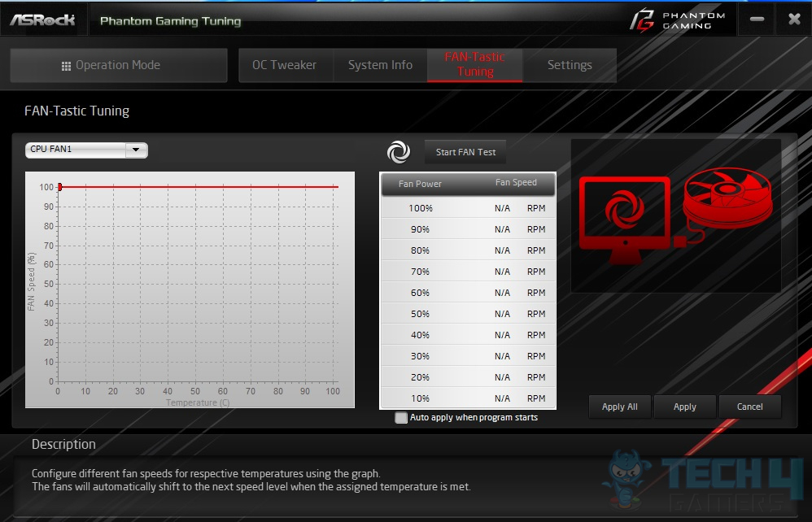812x522 pixels.
Task: Enable Auto apply when program starts
Action: point(401,417)
